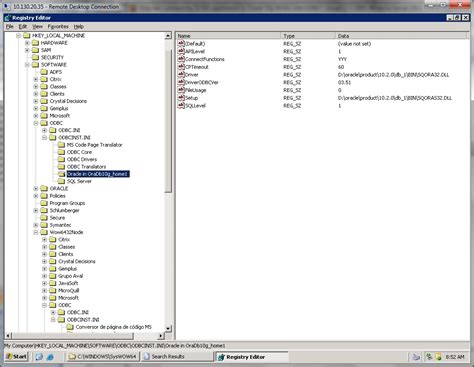Sort values by the Name column header
Screen dimensions: 474x367
click(228, 36)
